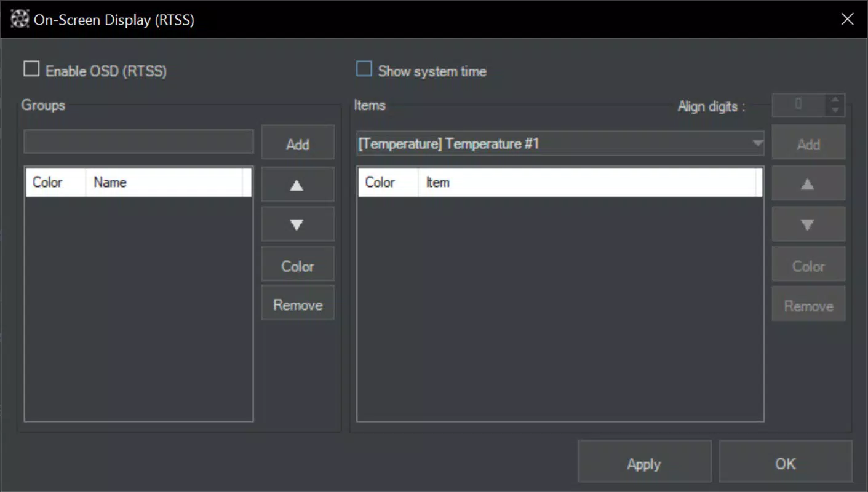
Task: Focus the group name text field
Action: pyautogui.click(x=138, y=141)
